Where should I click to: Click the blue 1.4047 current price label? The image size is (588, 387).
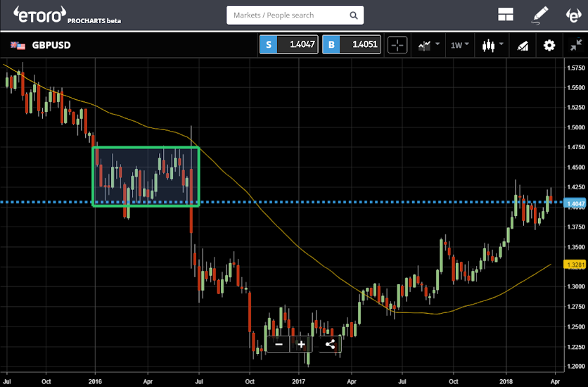575,204
